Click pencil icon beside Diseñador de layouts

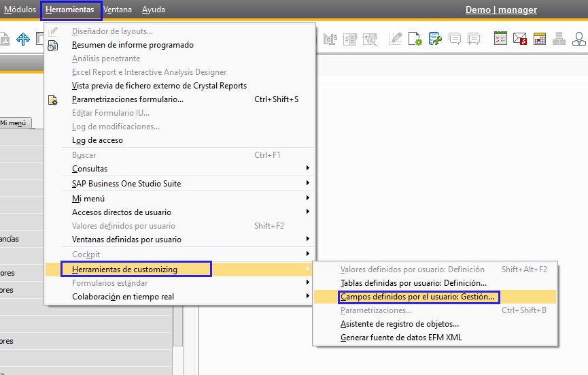(53, 31)
